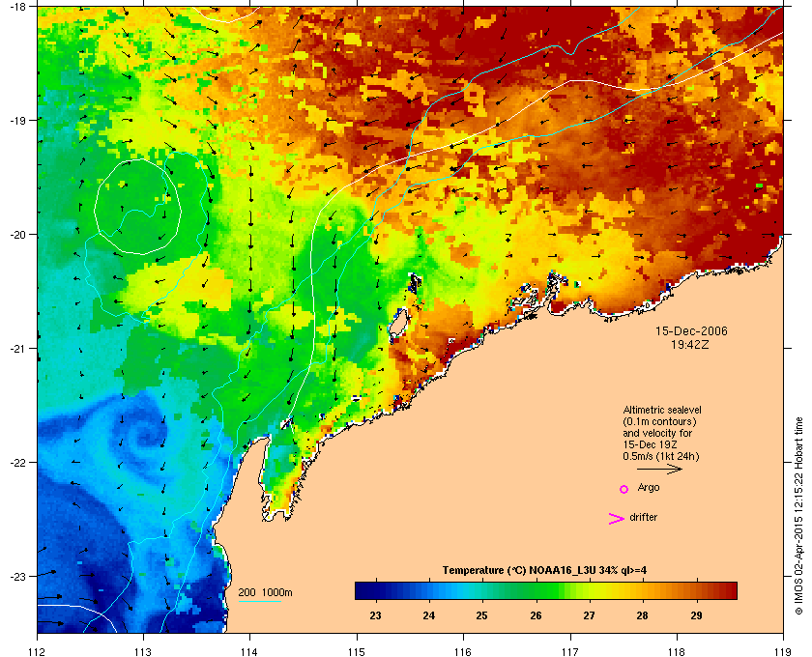Click the '26' colorbar tick label
The width and height of the screenshot is (812, 657).
(x=536, y=615)
